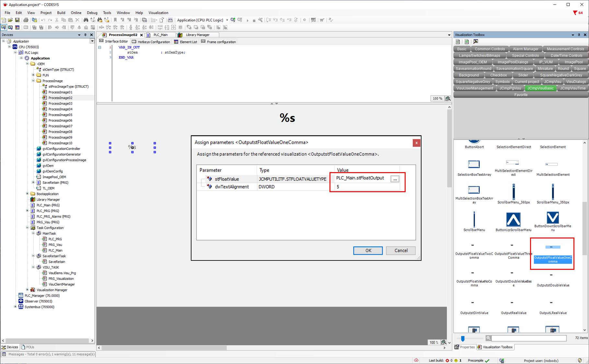589x364 pixels.
Task: Toggle the Favorite toolbox category
Action: coord(521,95)
